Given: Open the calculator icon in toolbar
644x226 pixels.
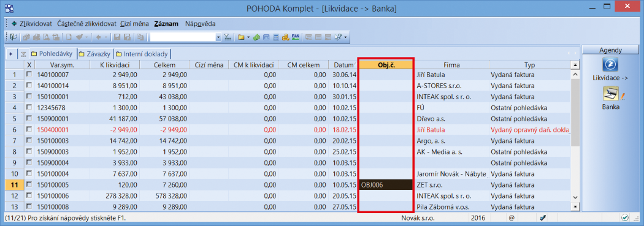Looking at the screenshot, I should tap(266, 37).
